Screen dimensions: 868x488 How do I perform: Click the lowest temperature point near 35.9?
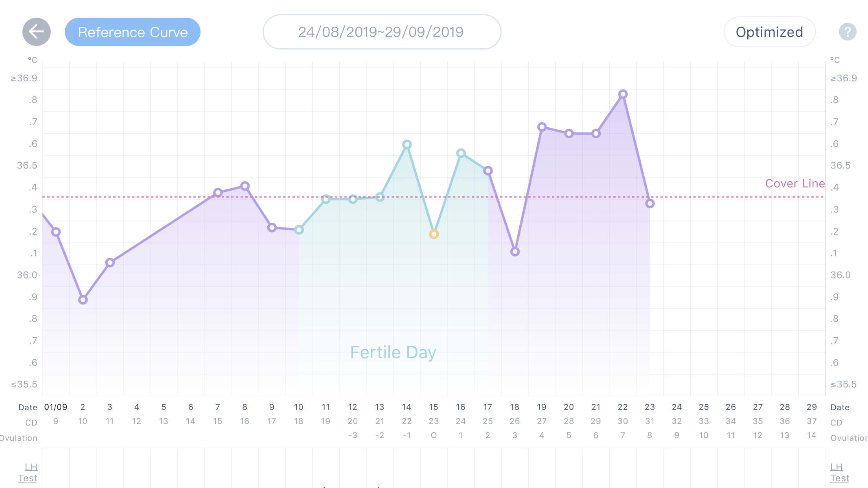click(x=83, y=299)
